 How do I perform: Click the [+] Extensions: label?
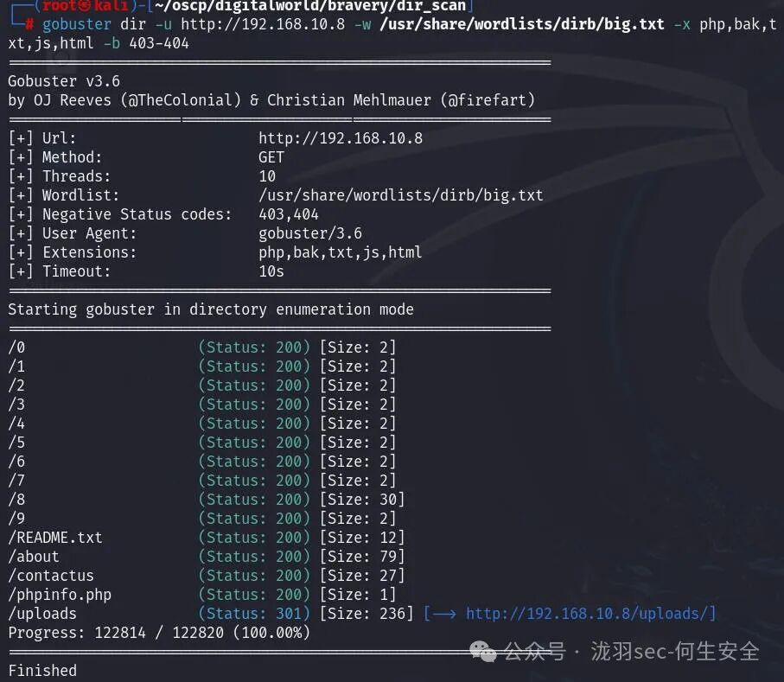coord(73,252)
